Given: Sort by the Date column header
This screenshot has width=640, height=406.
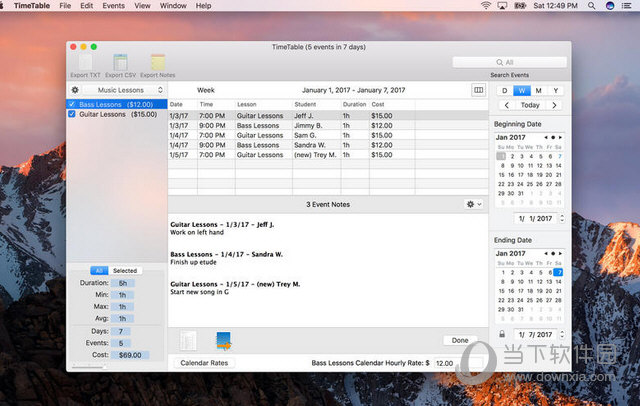Looking at the screenshot, I should pyautogui.click(x=182, y=104).
